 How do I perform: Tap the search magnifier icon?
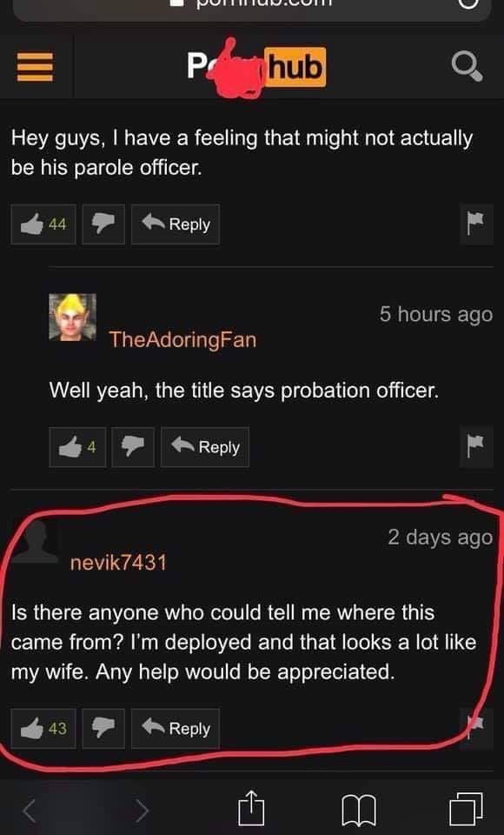tap(467, 67)
